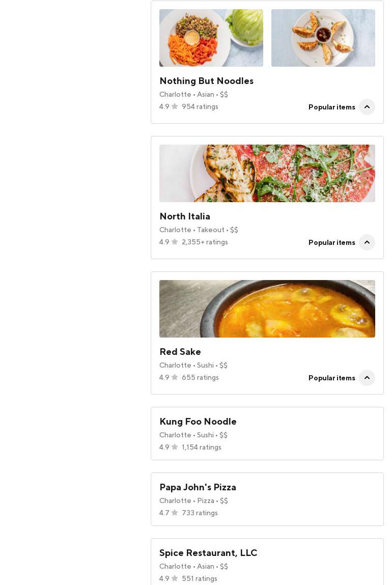
Task: Click star icon beside 1,154 ratings
Action: click(175, 447)
